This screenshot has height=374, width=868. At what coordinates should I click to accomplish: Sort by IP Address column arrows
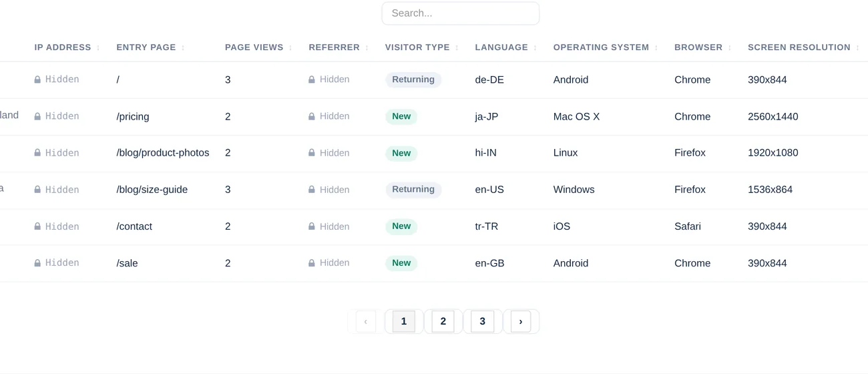[x=98, y=48]
